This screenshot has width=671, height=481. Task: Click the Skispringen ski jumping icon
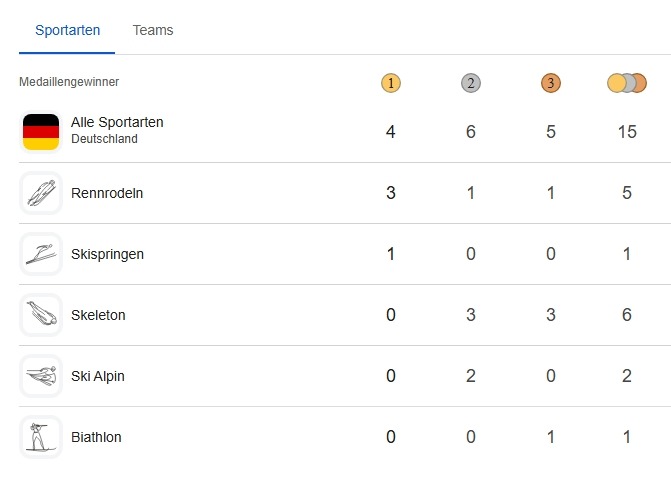click(41, 254)
